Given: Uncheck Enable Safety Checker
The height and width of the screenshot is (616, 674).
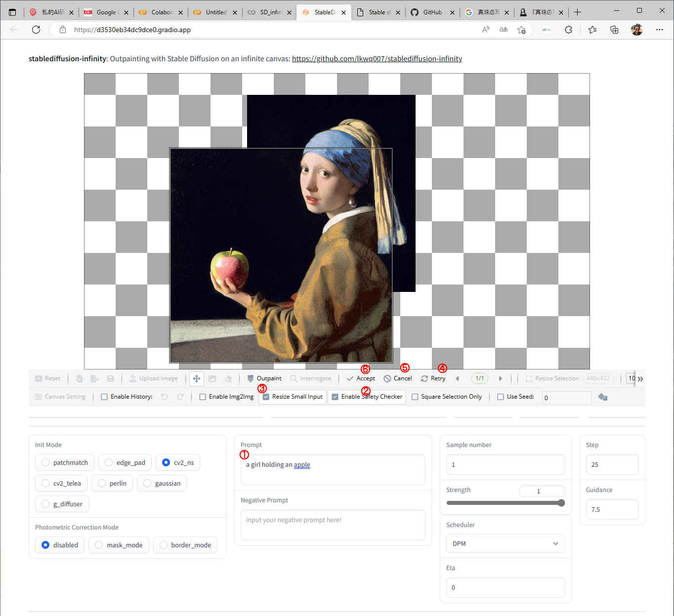Looking at the screenshot, I should [335, 397].
